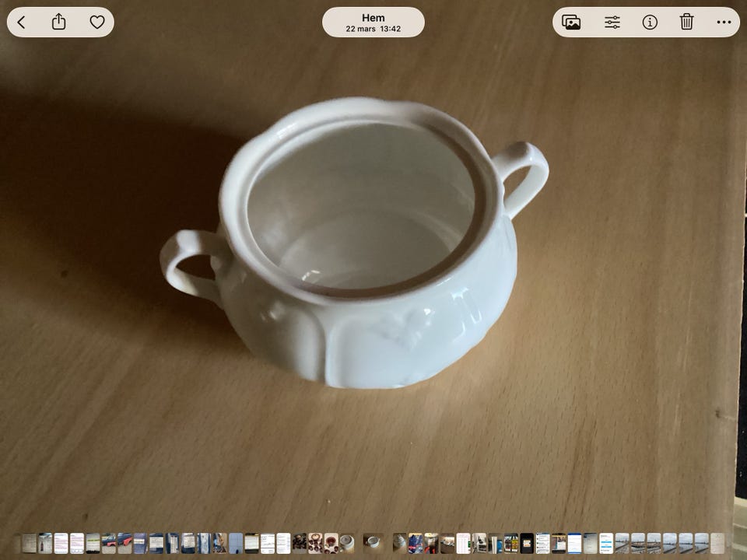Go back using the chevron arrow
Image resolution: width=747 pixels, height=560 pixels.
pos(22,23)
